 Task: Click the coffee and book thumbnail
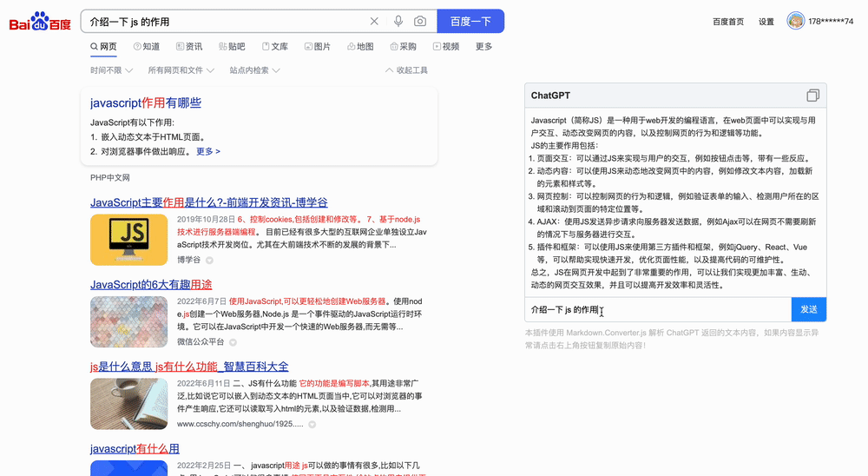click(129, 404)
